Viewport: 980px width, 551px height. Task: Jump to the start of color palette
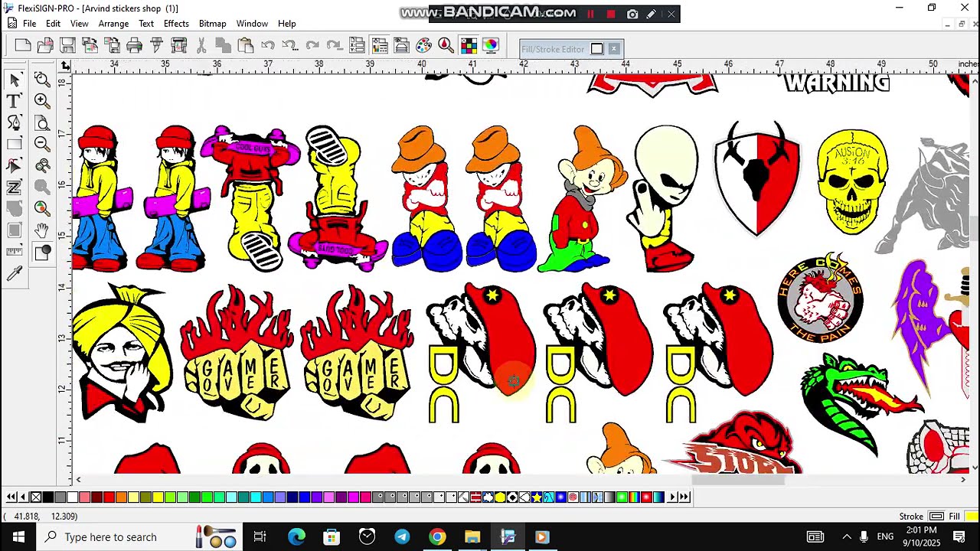click(x=11, y=497)
